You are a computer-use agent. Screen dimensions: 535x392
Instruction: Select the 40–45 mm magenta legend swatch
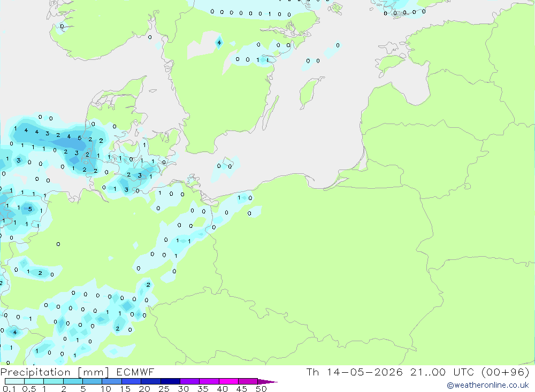[x=228, y=381]
